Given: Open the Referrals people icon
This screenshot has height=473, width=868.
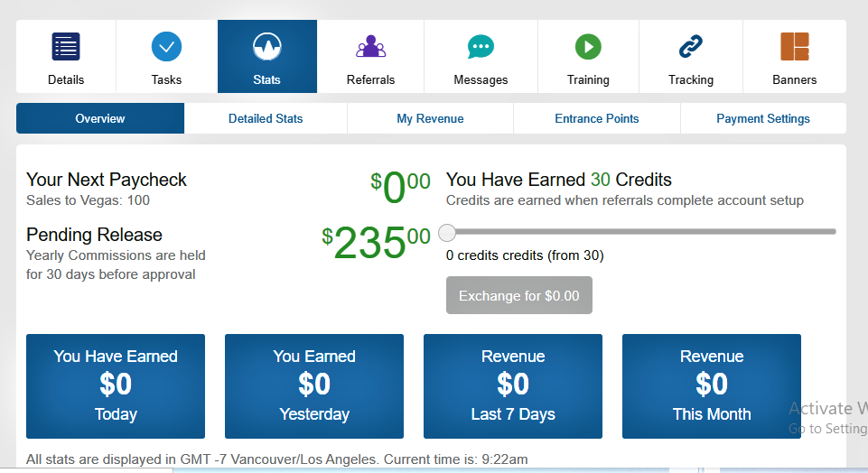Looking at the screenshot, I should point(370,46).
